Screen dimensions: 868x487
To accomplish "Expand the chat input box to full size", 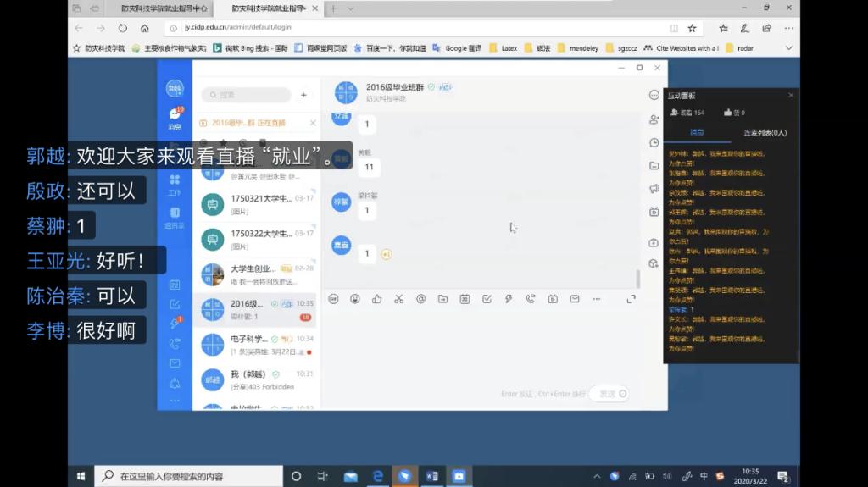I will click(x=631, y=299).
